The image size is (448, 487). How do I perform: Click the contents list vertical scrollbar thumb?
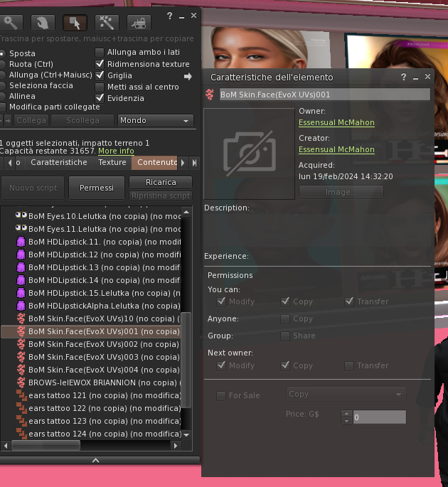[x=186, y=360]
